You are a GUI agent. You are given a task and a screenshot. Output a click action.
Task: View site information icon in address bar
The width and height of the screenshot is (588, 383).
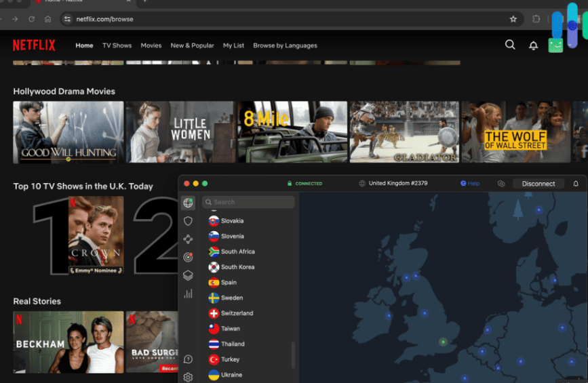click(67, 19)
